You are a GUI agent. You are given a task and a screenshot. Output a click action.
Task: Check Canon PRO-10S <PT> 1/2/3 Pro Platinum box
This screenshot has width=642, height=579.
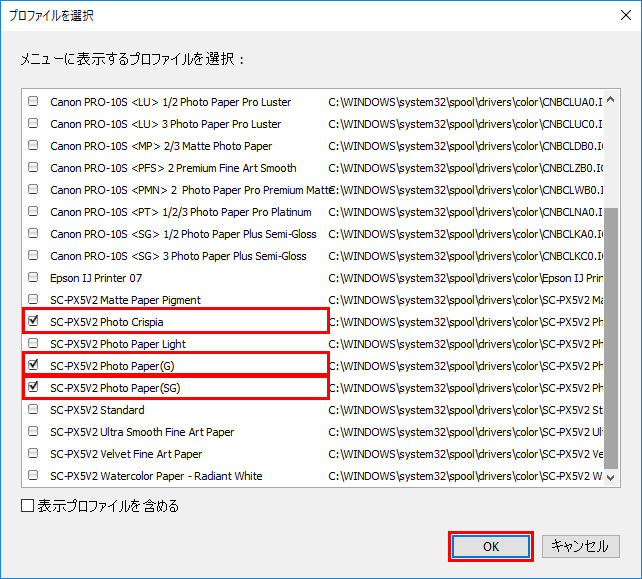(x=33, y=211)
